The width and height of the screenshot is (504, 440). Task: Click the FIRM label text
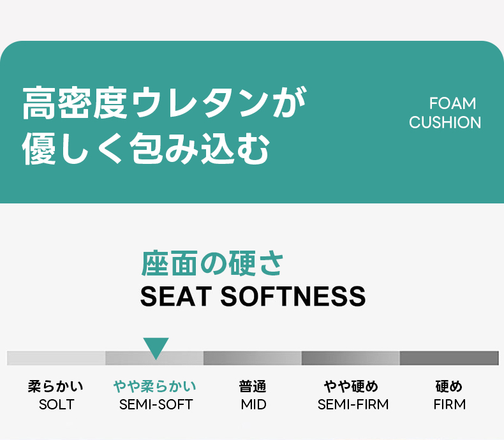(449, 404)
